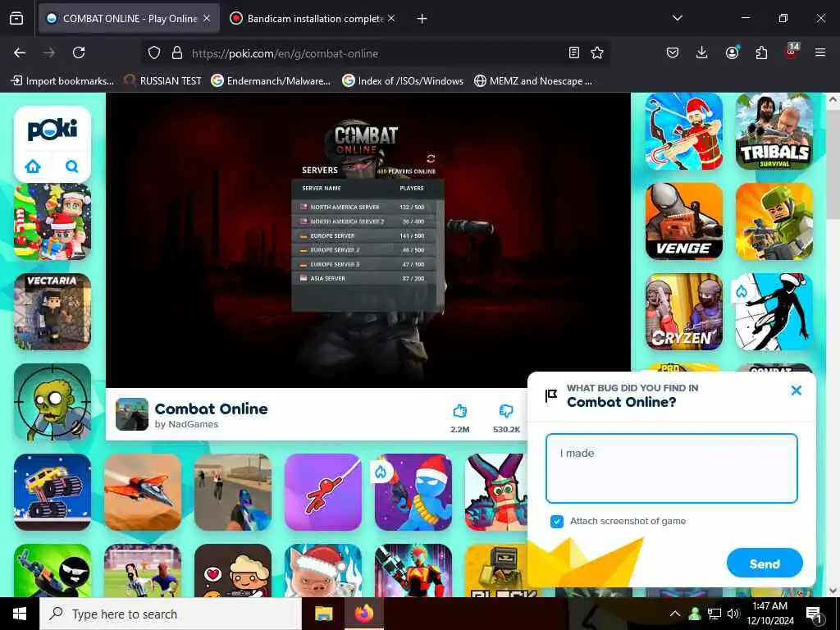
Task: Open Import bookmarks bookmark
Action: point(62,81)
